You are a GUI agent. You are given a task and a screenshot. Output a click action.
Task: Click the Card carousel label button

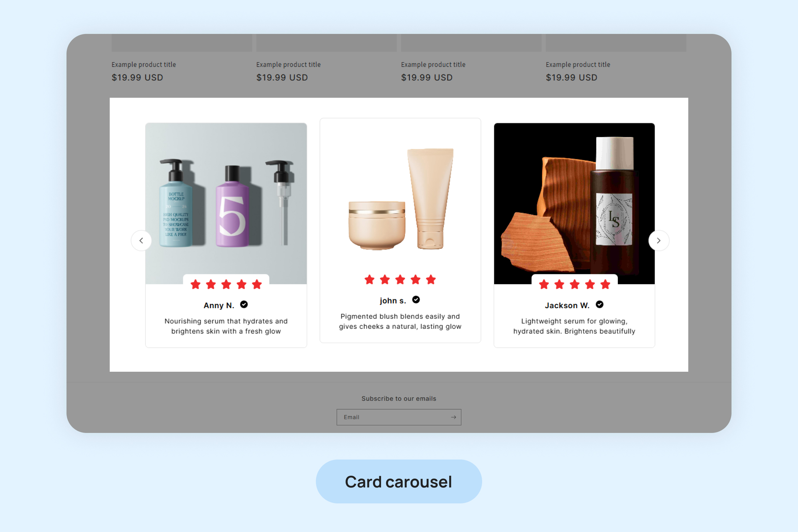[x=399, y=481]
